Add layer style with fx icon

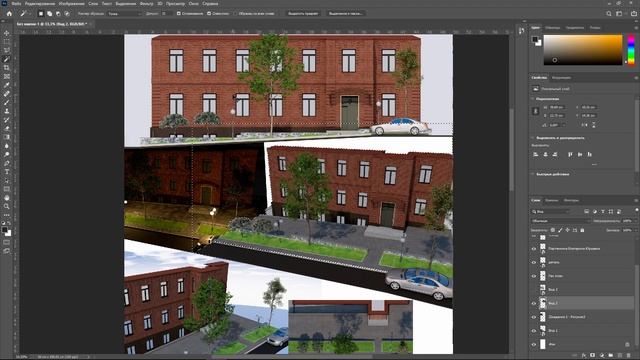583,356
